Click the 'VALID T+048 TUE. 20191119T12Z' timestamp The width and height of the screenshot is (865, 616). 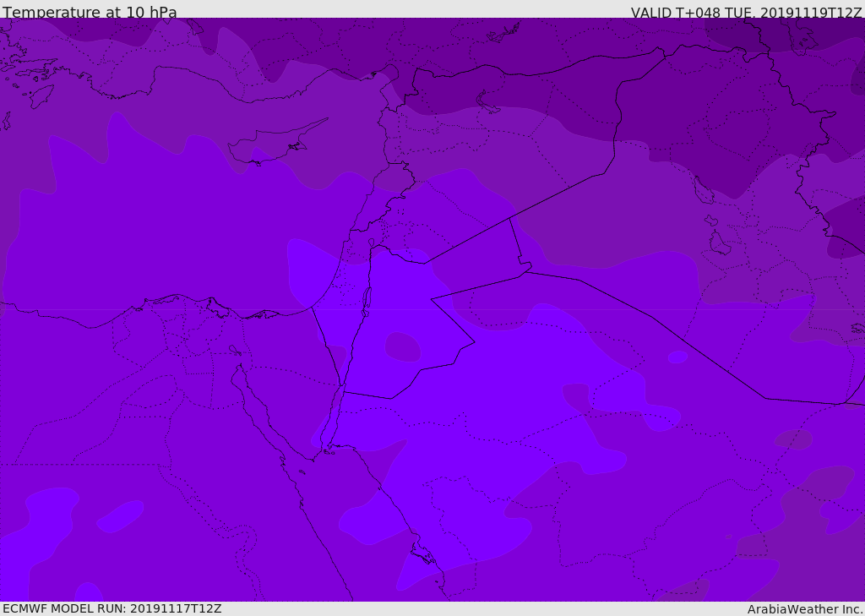coord(747,13)
